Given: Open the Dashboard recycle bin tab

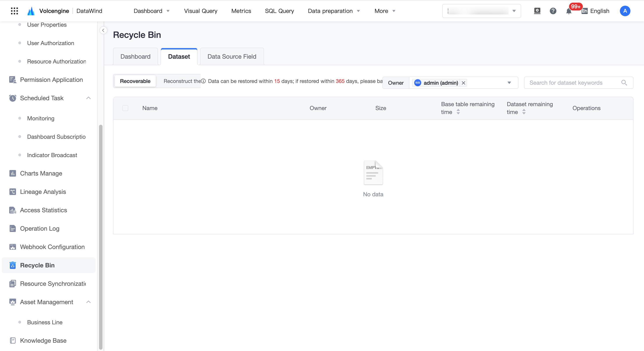Looking at the screenshot, I should pos(135,56).
